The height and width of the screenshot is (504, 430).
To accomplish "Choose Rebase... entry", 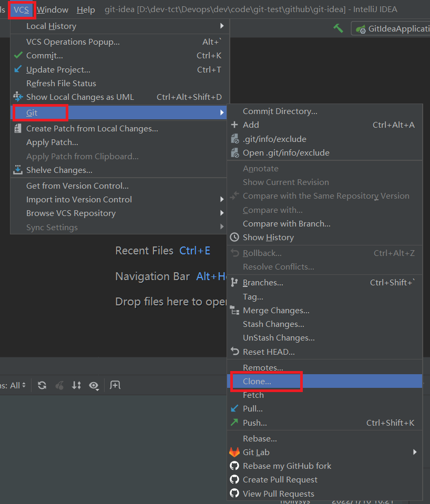I will [x=325, y=439].
